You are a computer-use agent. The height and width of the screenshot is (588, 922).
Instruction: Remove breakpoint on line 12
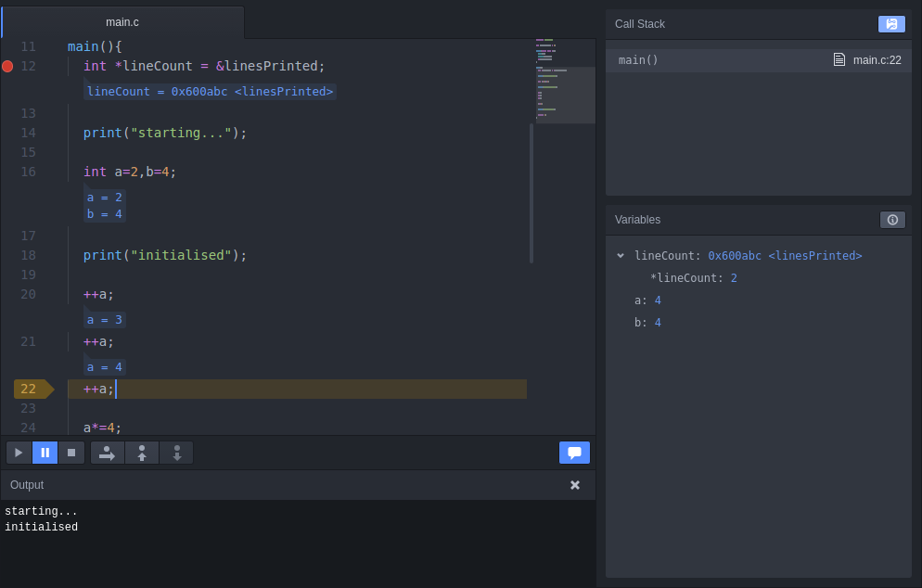click(x=7, y=67)
